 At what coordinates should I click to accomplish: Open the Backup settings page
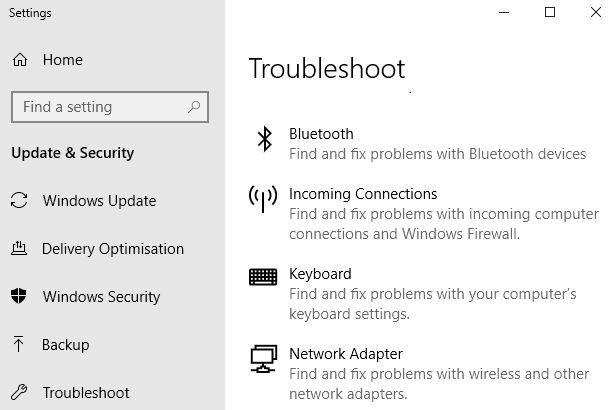66,345
